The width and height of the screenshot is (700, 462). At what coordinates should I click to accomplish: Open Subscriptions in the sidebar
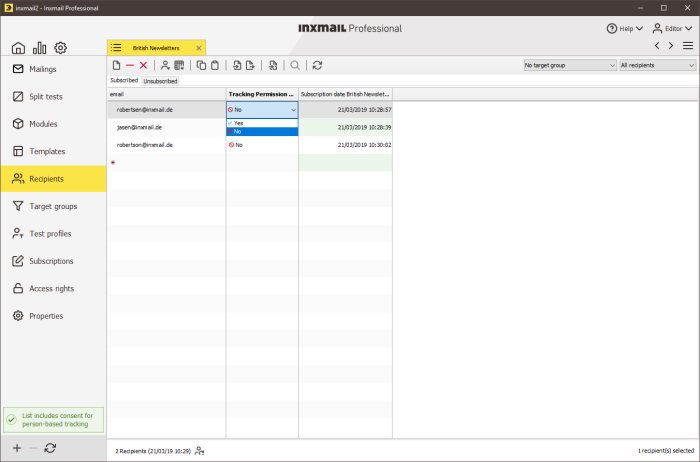tap(53, 261)
